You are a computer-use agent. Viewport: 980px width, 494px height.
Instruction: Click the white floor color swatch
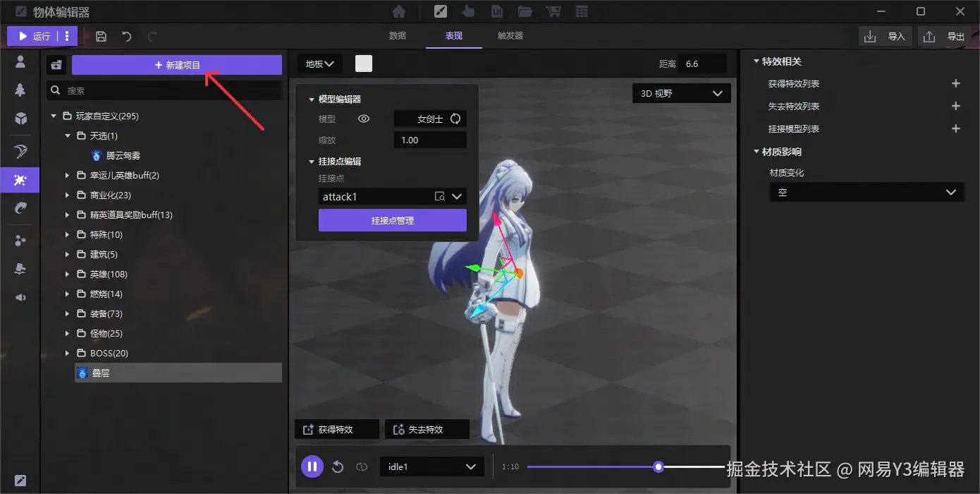tap(364, 64)
